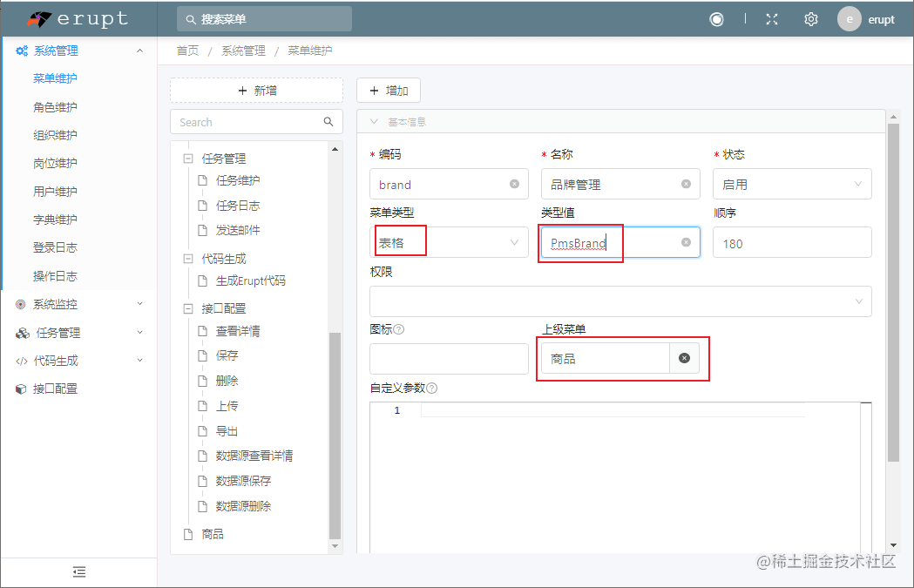Open 用户维护 in the sidebar
Screen dimensions: 914x588
55,192
